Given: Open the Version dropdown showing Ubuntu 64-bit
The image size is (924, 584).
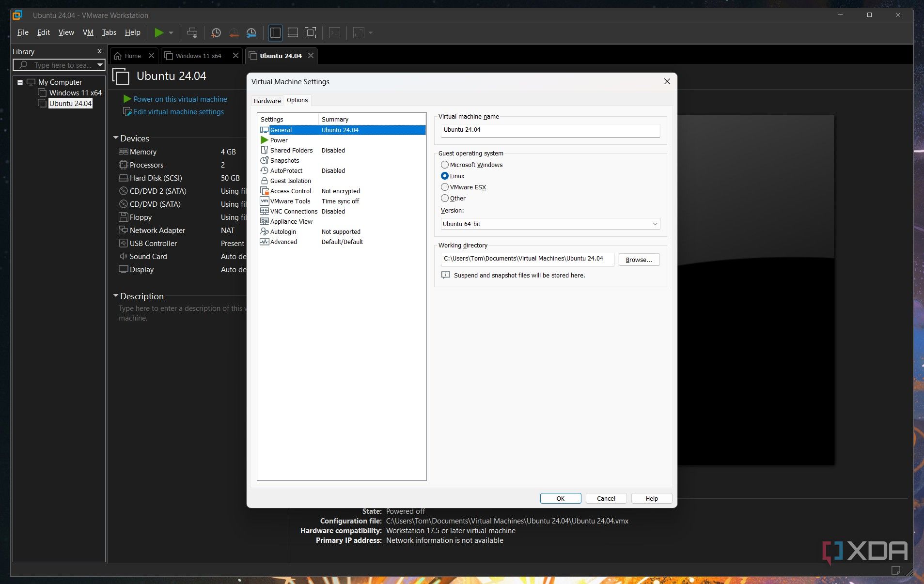Looking at the screenshot, I should (x=550, y=224).
